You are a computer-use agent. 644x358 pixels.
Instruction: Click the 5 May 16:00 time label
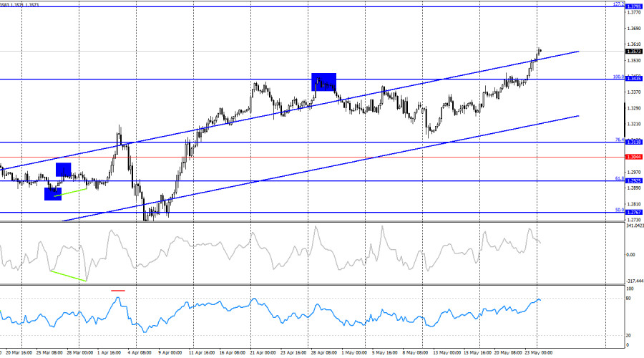(385, 353)
